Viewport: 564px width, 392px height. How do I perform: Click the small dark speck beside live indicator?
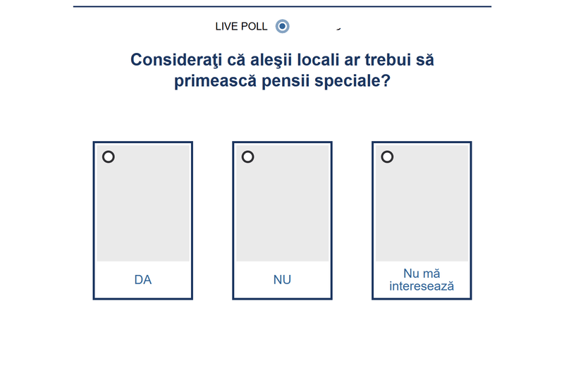pyautogui.click(x=339, y=29)
